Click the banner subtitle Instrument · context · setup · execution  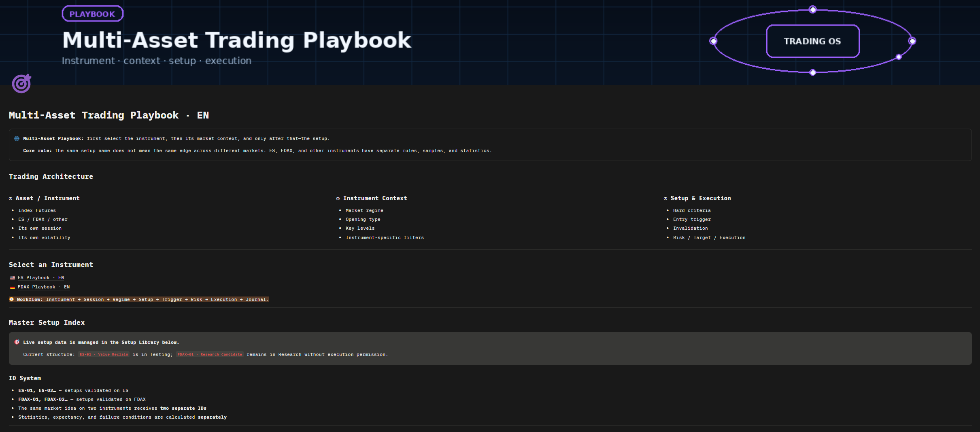157,61
